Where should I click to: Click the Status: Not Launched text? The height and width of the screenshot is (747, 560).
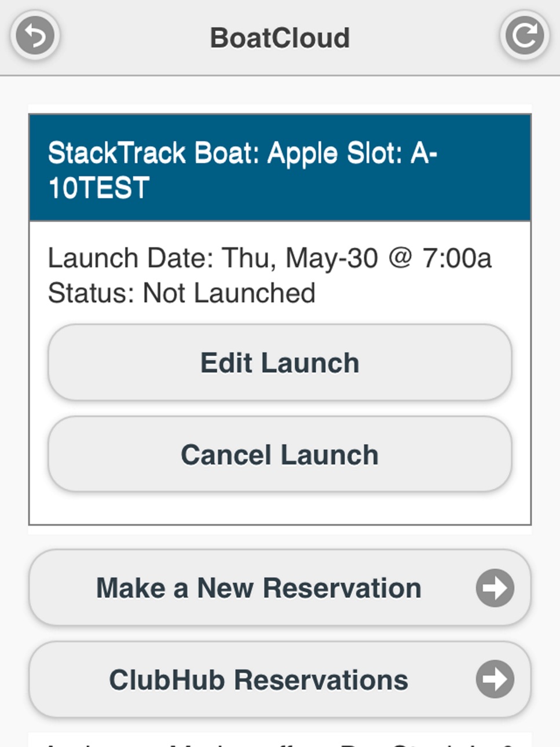[181, 293]
